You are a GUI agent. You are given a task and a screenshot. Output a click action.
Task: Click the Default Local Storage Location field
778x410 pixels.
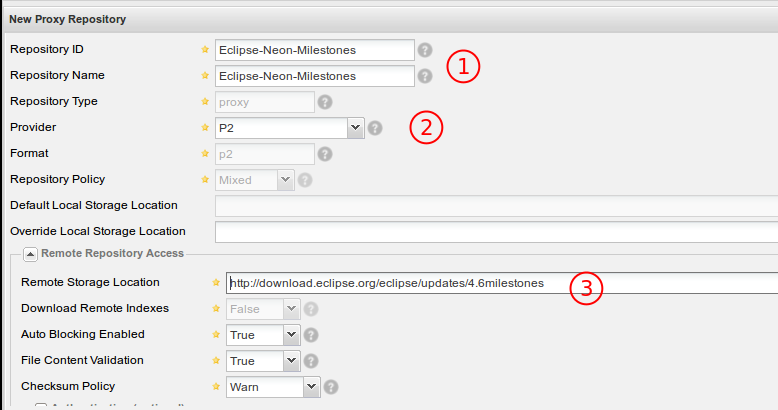pos(496,206)
